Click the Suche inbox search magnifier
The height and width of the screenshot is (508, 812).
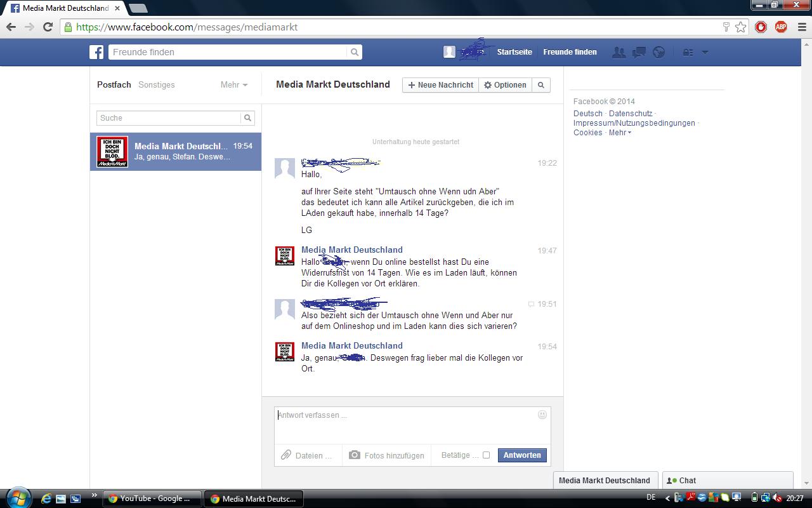(248, 117)
